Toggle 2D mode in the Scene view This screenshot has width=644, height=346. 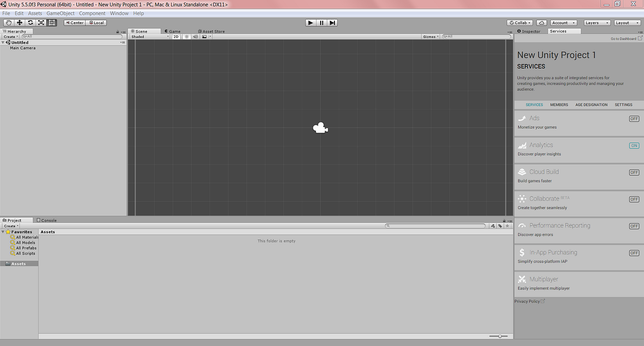(x=176, y=36)
